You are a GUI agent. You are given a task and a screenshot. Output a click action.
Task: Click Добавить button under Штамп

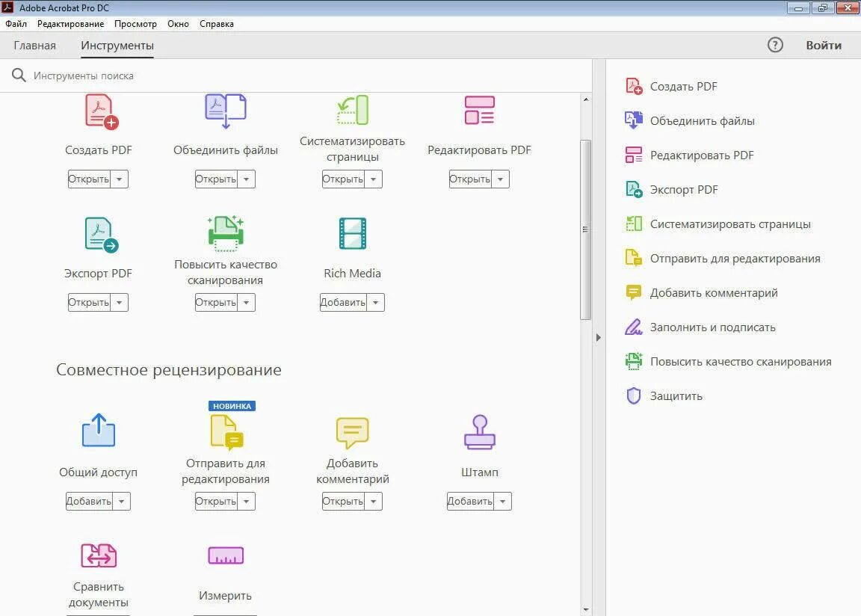pyautogui.click(x=471, y=502)
